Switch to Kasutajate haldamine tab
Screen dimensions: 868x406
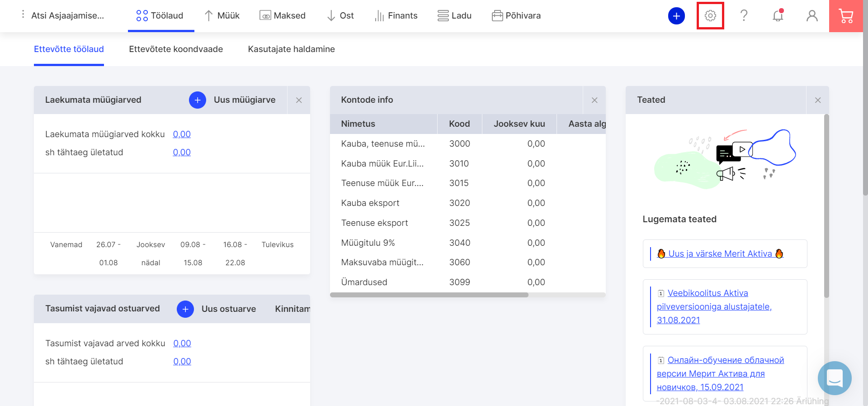[292, 49]
